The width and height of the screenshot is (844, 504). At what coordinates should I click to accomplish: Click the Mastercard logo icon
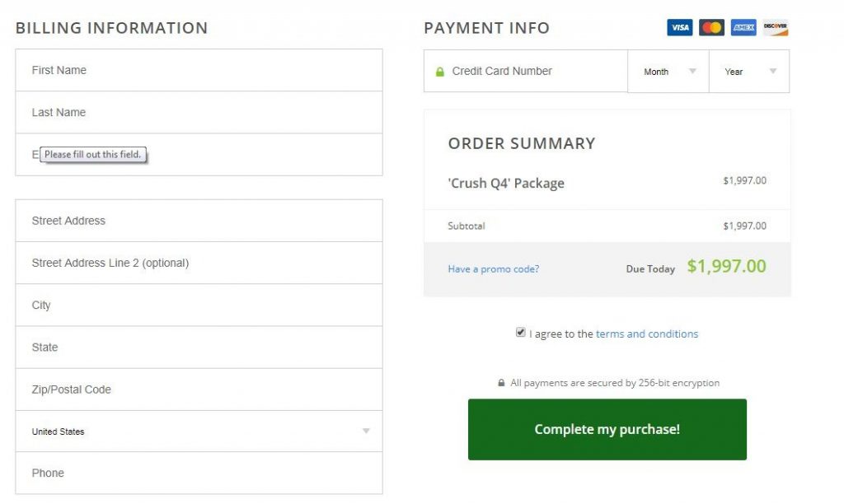(x=711, y=28)
